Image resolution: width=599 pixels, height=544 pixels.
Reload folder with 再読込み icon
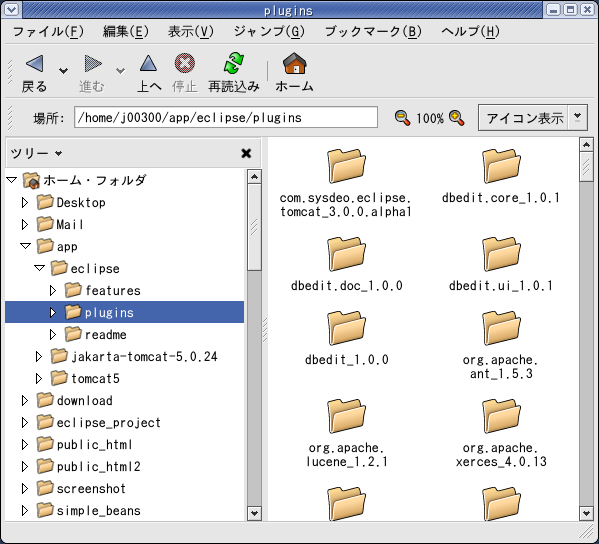(x=233, y=63)
